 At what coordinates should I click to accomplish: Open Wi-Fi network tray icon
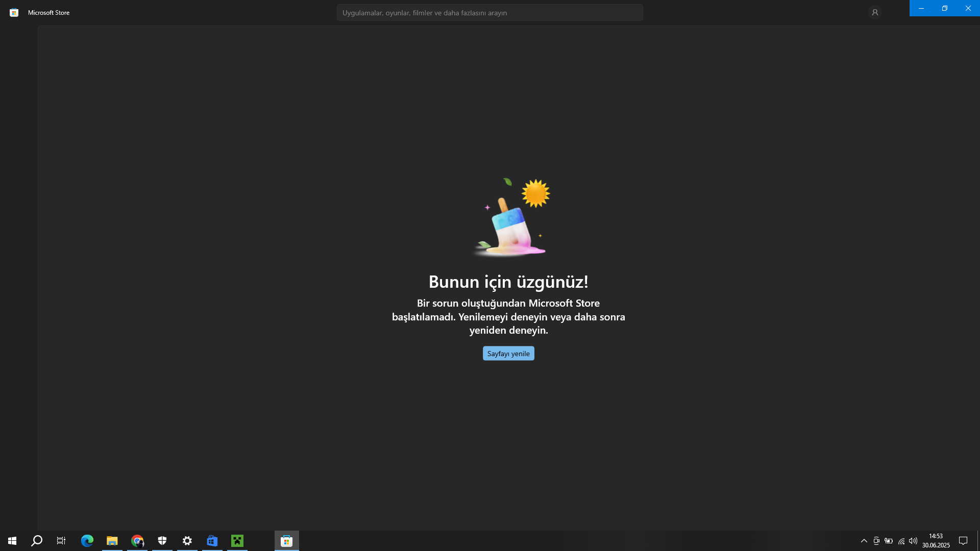click(901, 541)
